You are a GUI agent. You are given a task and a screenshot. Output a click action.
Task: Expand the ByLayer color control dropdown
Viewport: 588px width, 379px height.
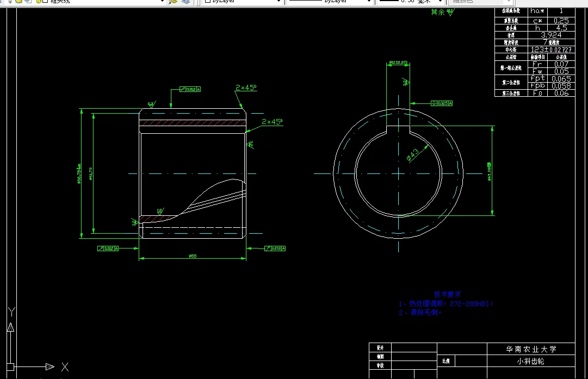pyautogui.click(x=278, y=2)
